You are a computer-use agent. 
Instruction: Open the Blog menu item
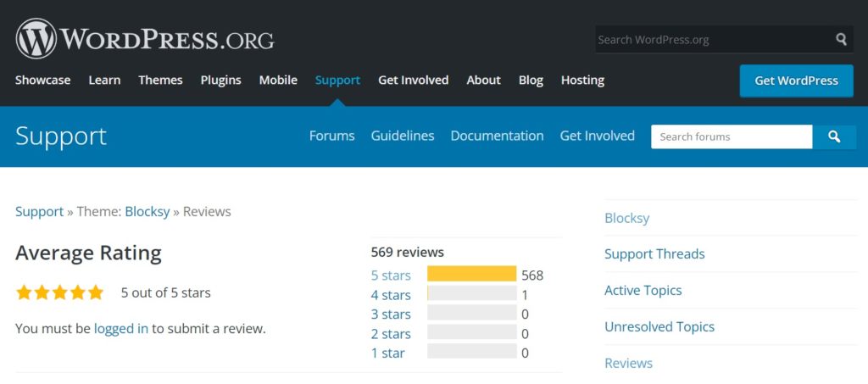pyautogui.click(x=531, y=81)
